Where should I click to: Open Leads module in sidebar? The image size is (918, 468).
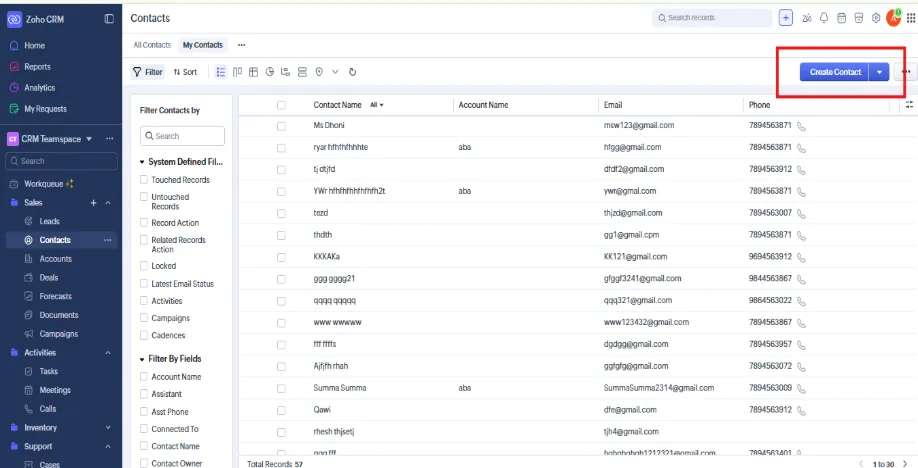tap(49, 221)
